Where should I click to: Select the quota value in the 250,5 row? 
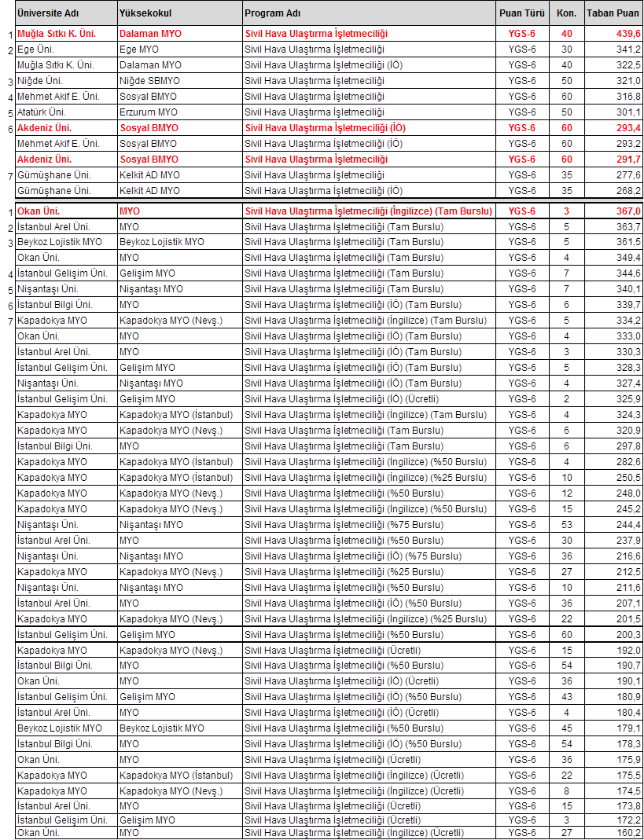pyautogui.click(x=566, y=478)
